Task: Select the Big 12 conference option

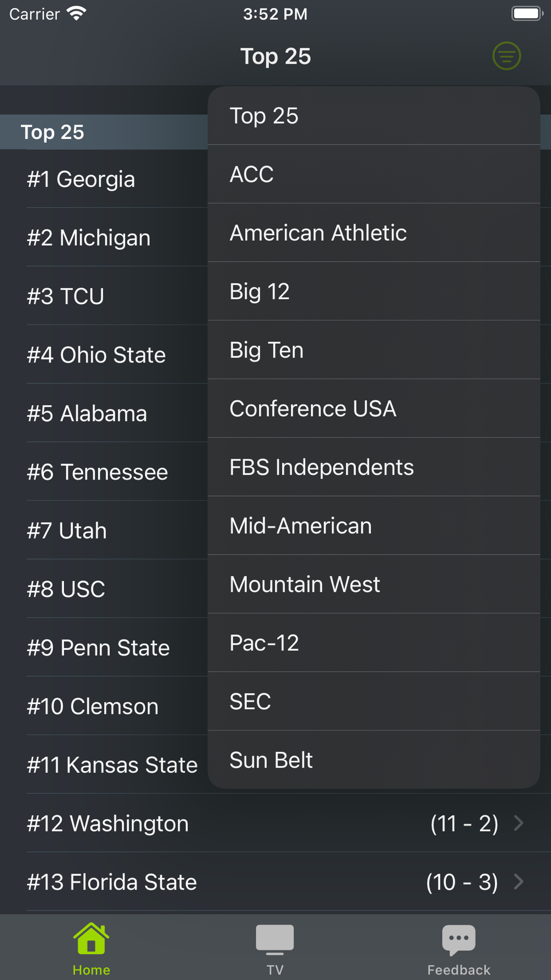Action: [x=374, y=291]
